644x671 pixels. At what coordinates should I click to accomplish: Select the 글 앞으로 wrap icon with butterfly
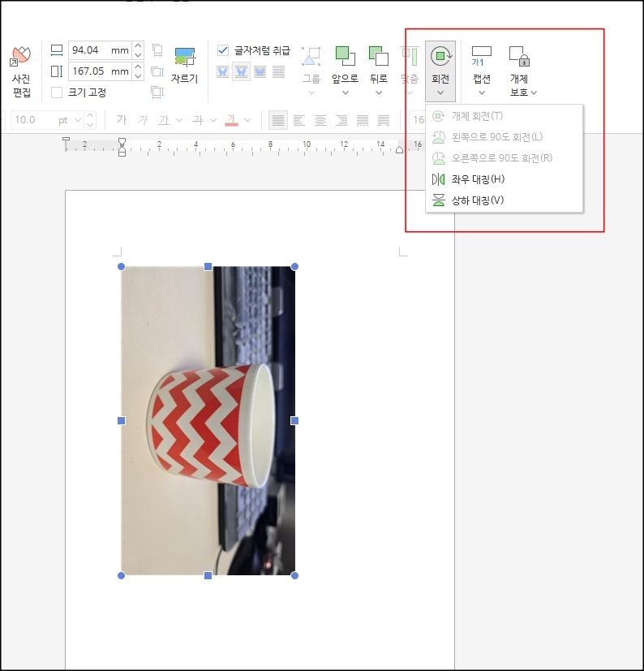[260, 71]
